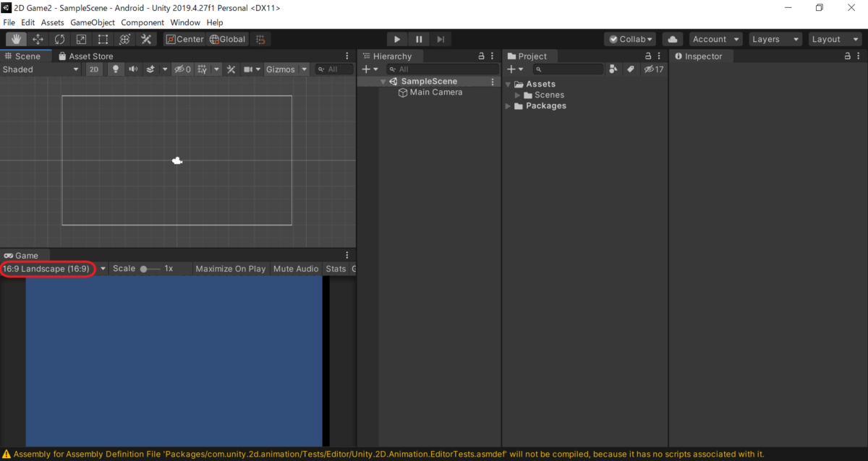Viewport: 868px width, 461px height.
Task: Expand the Packages folder
Action: point(509,106)
